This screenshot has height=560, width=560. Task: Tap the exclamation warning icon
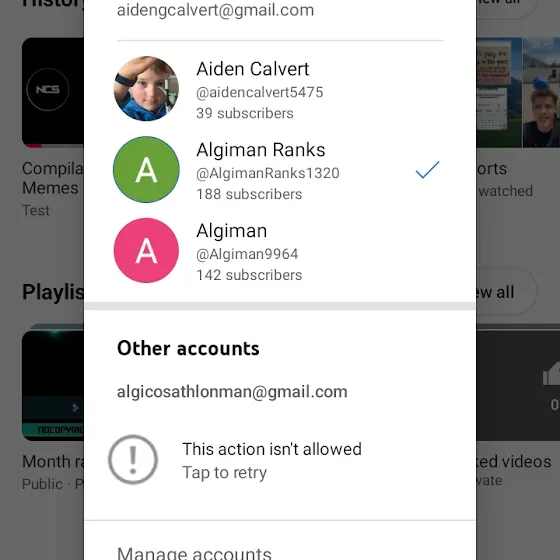click(133, 459)
